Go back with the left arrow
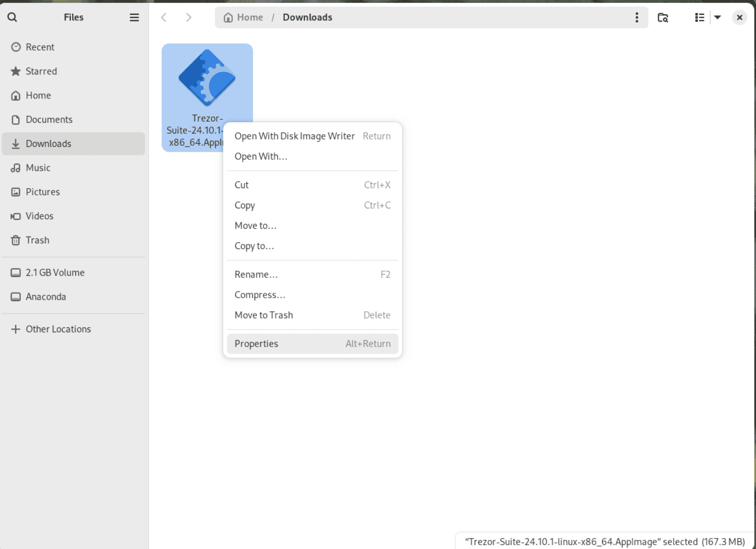The height and width of the screenshot is (549, 756). pyautogui.click(x=164, y=18)
